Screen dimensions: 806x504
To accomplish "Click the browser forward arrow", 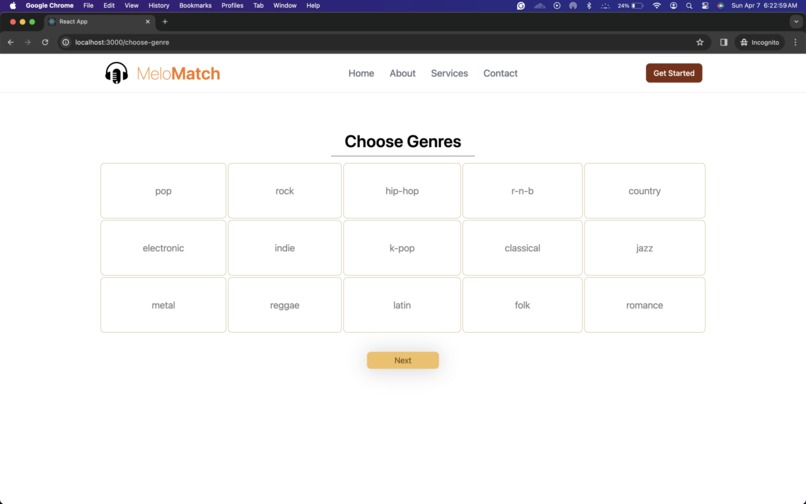I will click(x=28, y=42).
